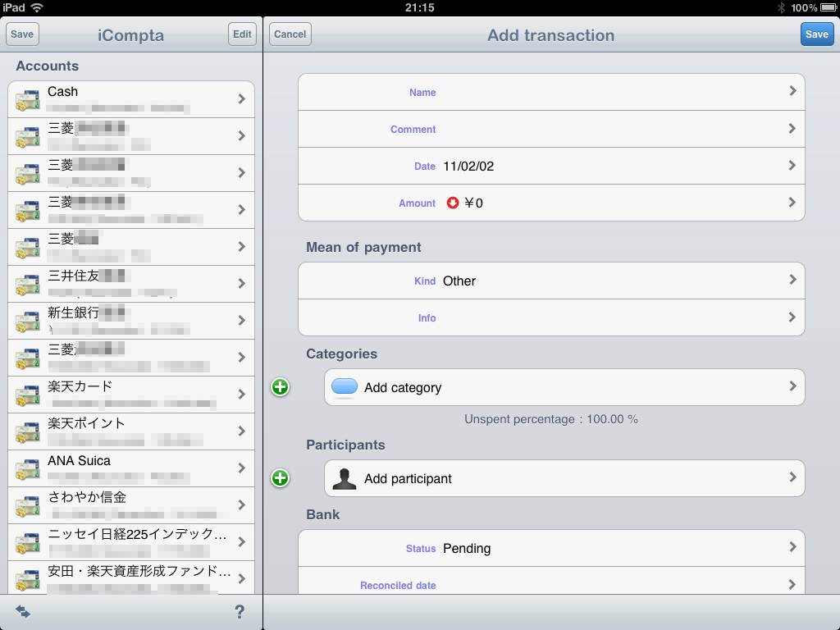Click the blue category tag icon
840x630 pixels.
pos(345,387)
